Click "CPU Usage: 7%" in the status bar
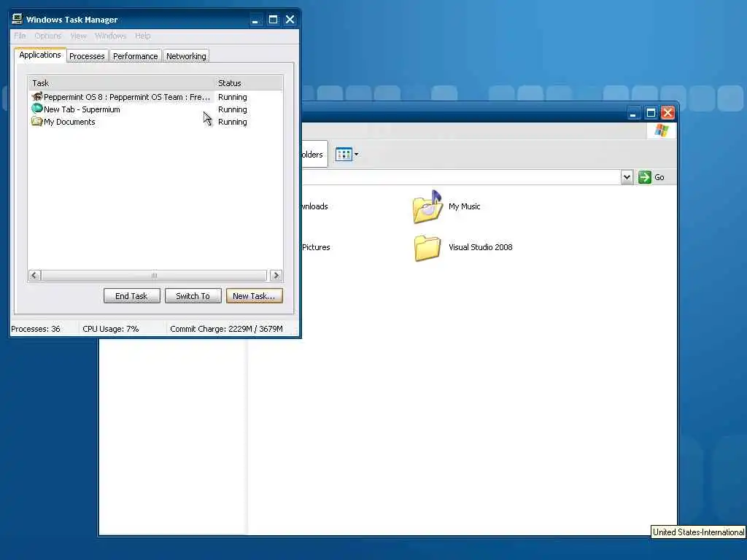 (111, 329)
